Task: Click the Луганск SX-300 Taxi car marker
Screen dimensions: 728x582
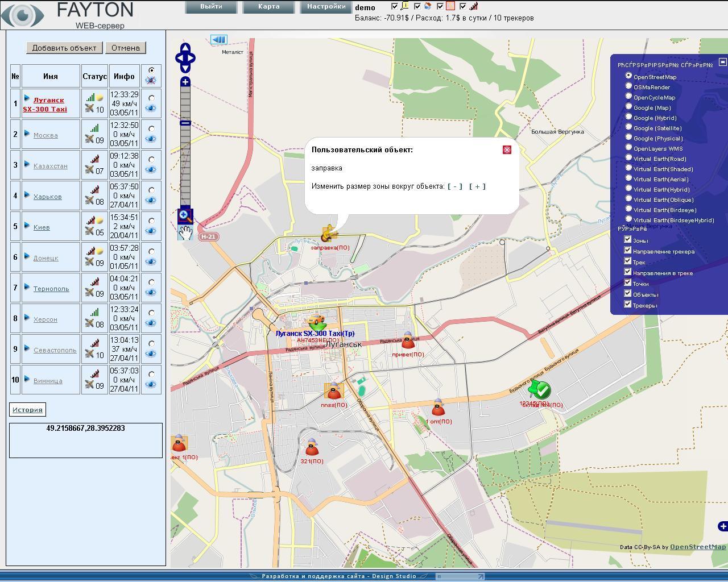Action: click(316, 321)
